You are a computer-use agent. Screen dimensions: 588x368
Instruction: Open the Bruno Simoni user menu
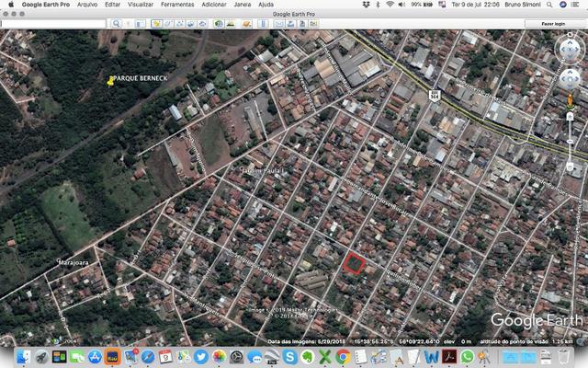523,5
